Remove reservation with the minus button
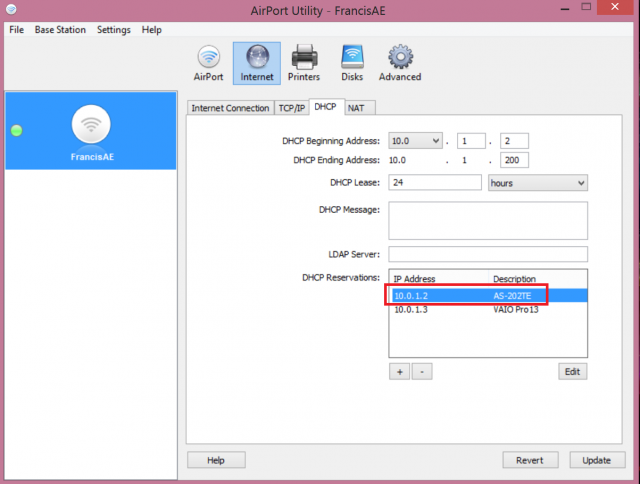The height and width of the screenshot is (484, 640). click(x=422, y=372)
